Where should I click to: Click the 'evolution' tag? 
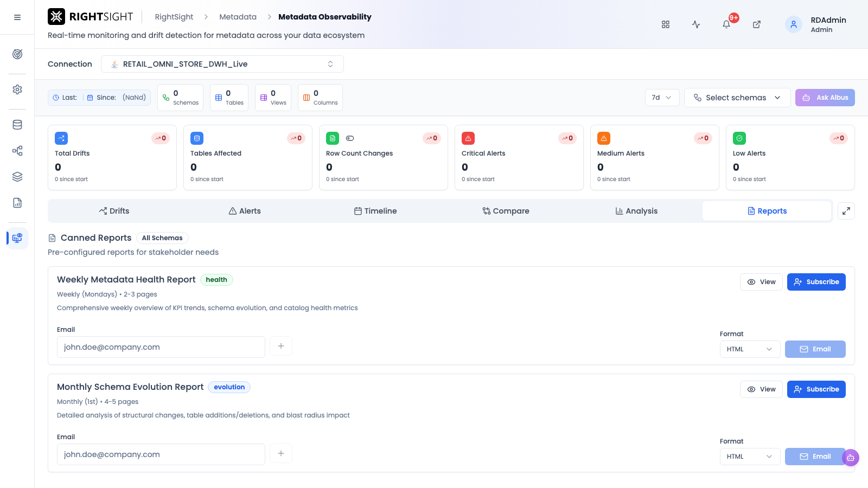click(229, 387)
